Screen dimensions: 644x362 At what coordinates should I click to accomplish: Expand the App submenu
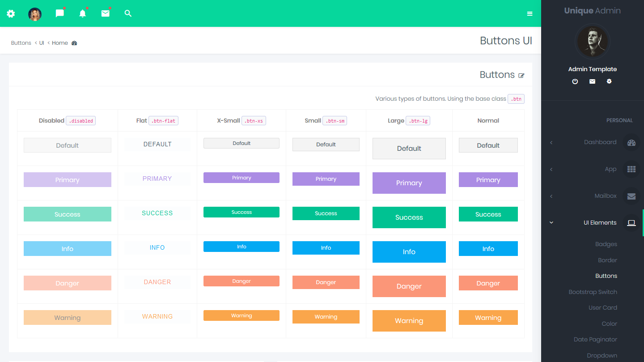(551, 169)
